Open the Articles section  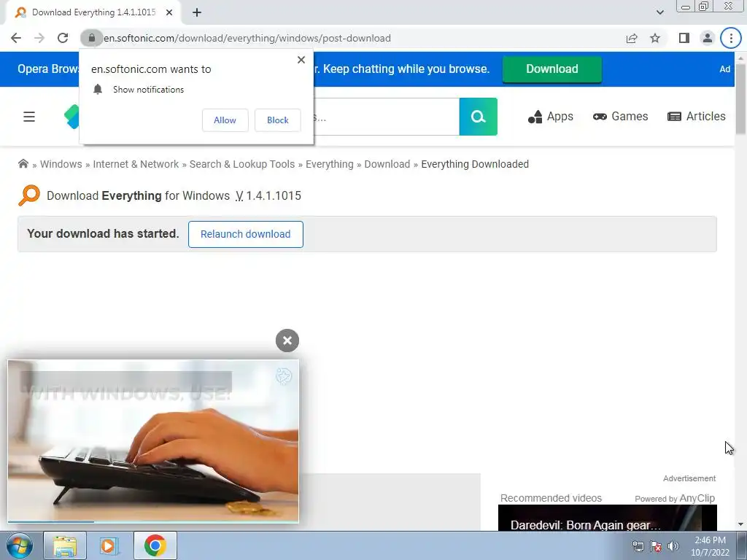[x=697, y=117]
